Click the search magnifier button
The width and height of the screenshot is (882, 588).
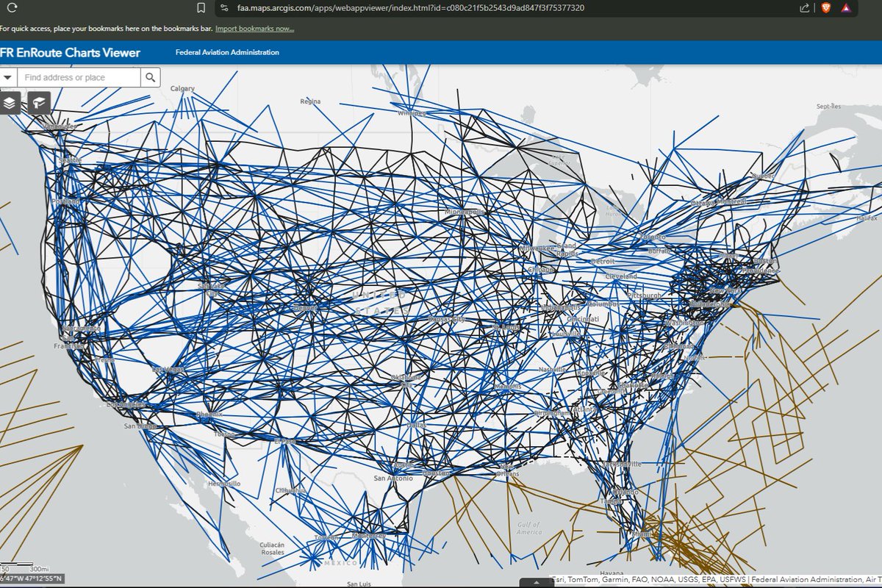[150, 77]
